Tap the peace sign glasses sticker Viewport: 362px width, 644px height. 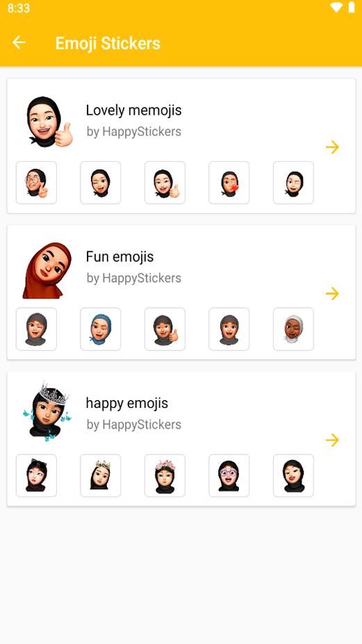click(36, 183)
